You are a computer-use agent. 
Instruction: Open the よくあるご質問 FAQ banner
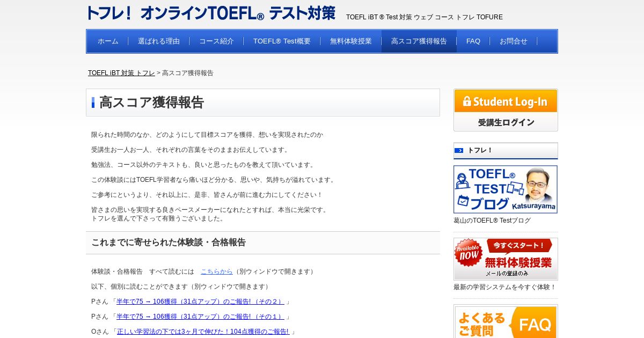click(506, 322)
